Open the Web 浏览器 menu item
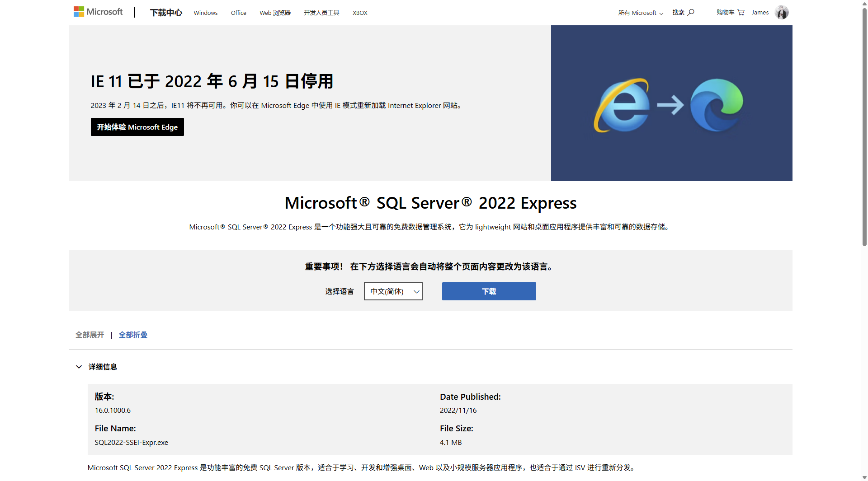The width and height of the screenshot is (868, 481). (275, 13)
